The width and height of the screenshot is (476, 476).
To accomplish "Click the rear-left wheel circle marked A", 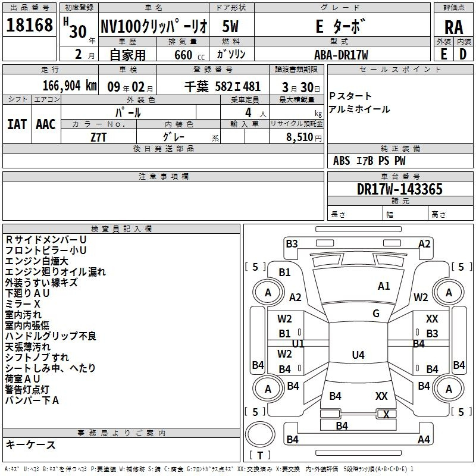I will click(x=268, y=389).
